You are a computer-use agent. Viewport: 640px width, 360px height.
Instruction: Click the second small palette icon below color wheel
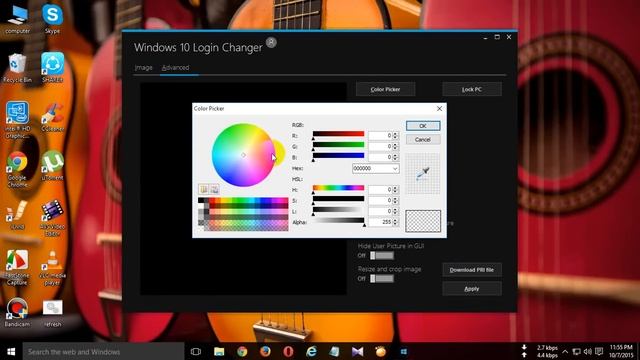tap(214, 189)
